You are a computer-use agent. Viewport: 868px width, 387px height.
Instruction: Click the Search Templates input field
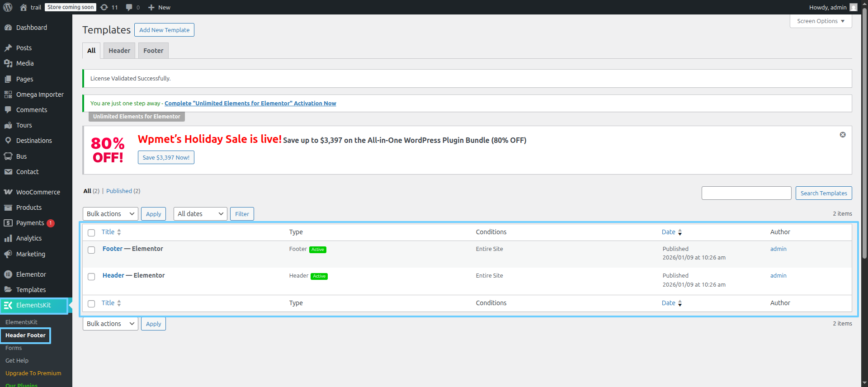(x=746, y=193)
